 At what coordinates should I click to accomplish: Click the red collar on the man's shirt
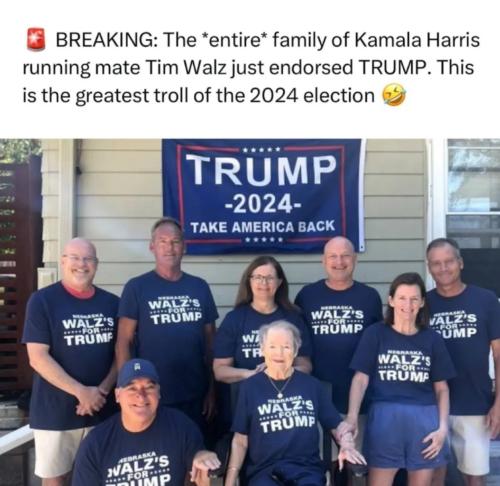click(x=78, y=291)
